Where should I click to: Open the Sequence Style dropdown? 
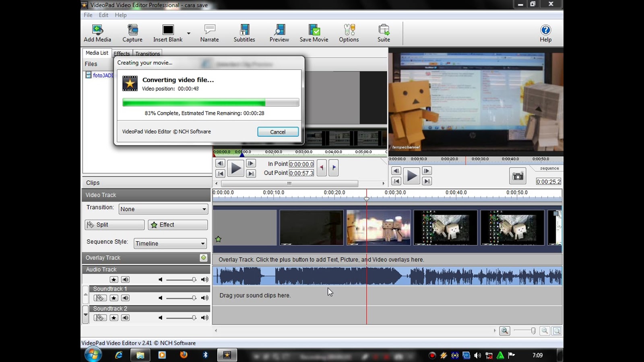(x=170, y=243)
